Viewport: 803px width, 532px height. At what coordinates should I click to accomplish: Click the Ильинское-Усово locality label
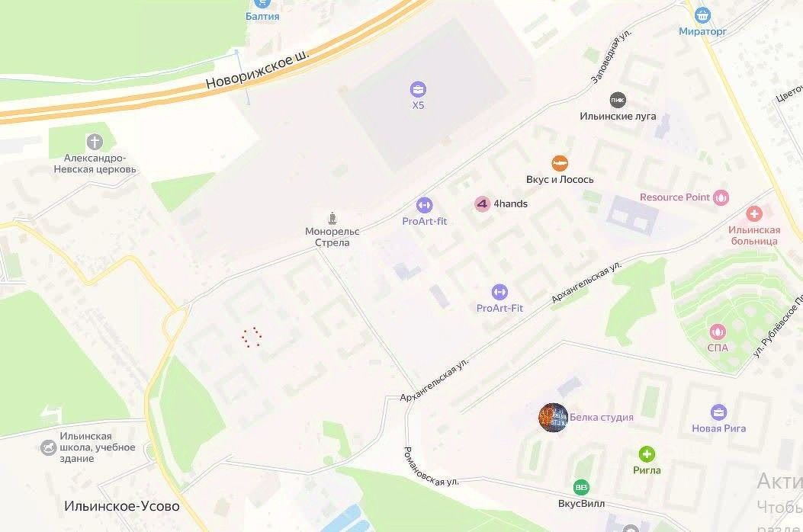(122, 506)
